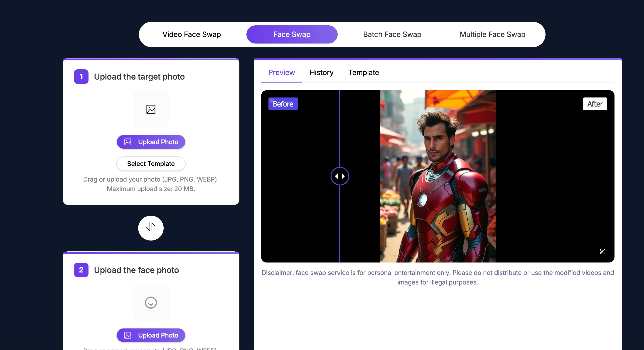
Task: Select the magic wand icon on the preview image
Action: (x=602, y=252)
